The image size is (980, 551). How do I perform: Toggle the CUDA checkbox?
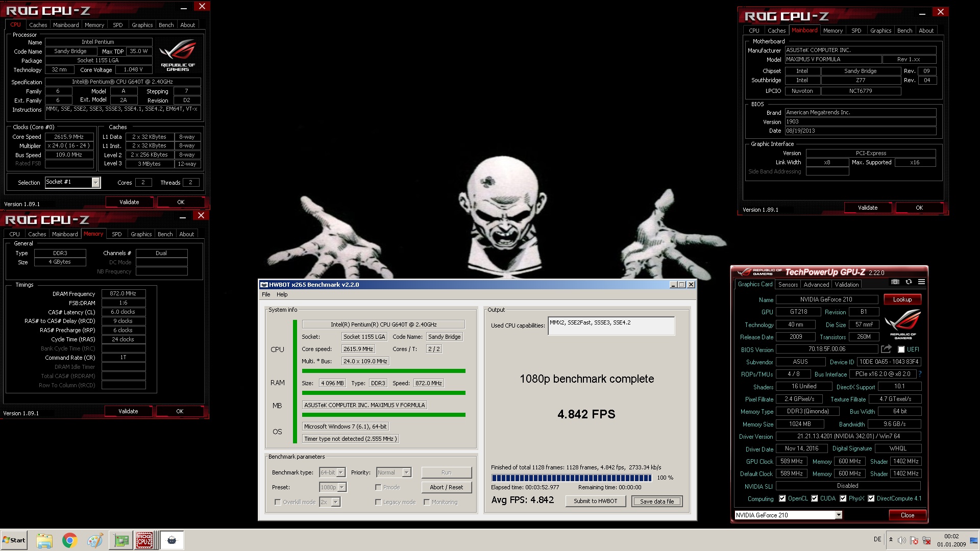pyautogui.click(x=815, y=498)
